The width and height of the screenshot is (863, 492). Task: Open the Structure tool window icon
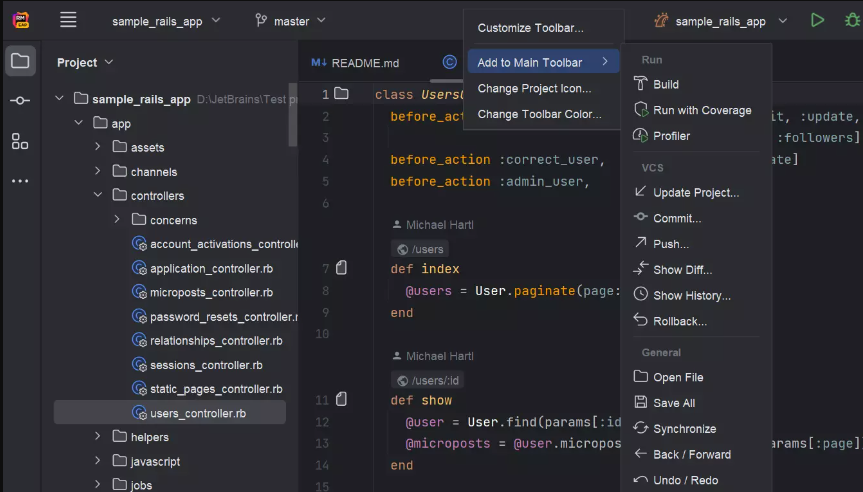pos(20,141)
